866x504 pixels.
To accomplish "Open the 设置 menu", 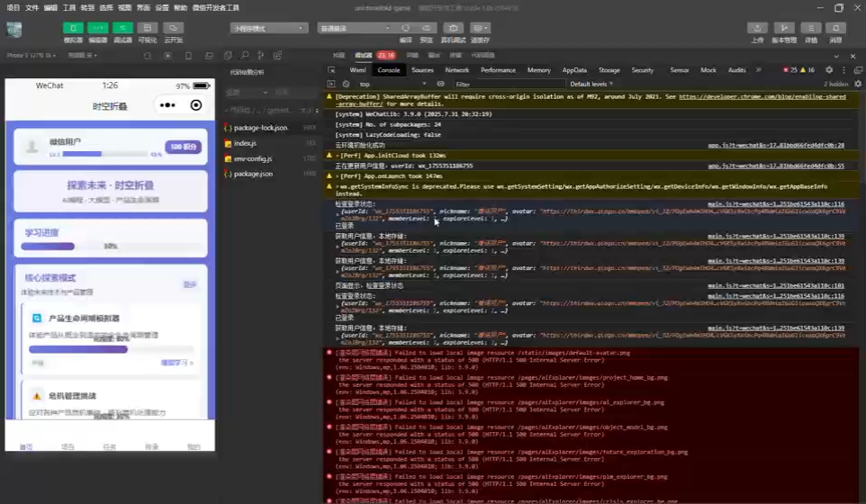I will coord(162,8).
